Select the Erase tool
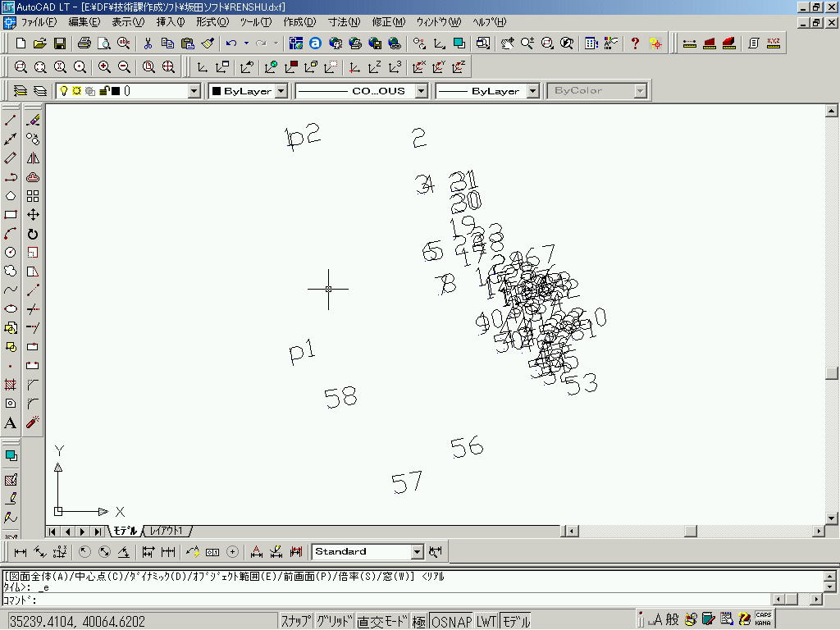Viewport: 840px width, 630px height. [33, 120]
